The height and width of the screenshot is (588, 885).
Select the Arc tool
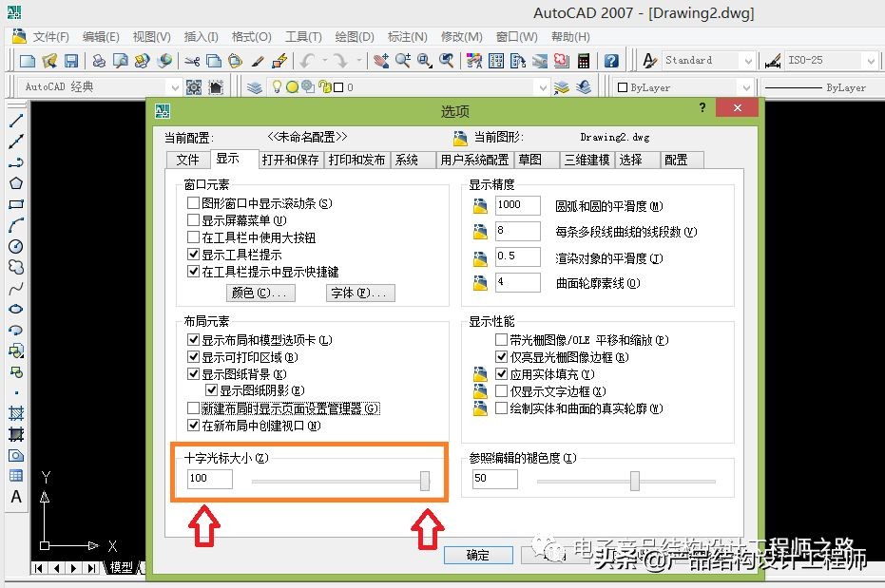pos(16,225)
